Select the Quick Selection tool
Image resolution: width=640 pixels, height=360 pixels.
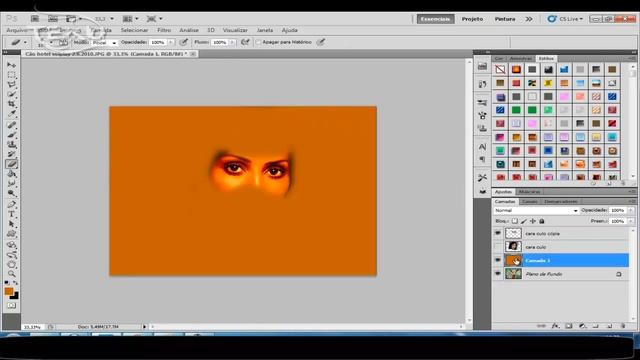[x=11, y=94]
